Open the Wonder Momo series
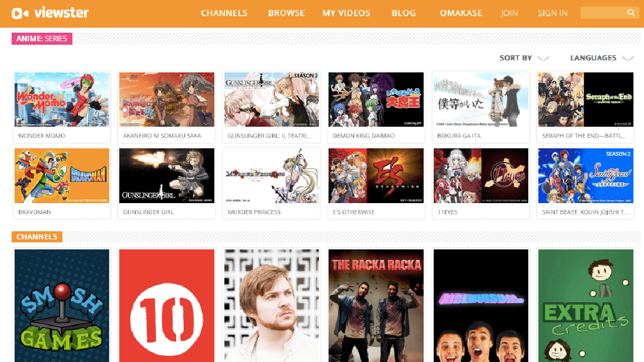The width and height of the screenshot is (644, 362). pyautogui.click(x=61, y=100)
